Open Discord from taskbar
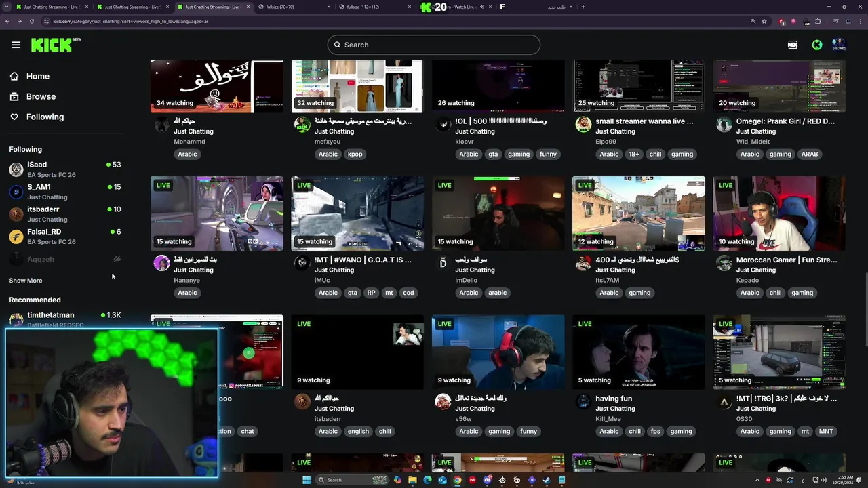 tap(487, 480)
